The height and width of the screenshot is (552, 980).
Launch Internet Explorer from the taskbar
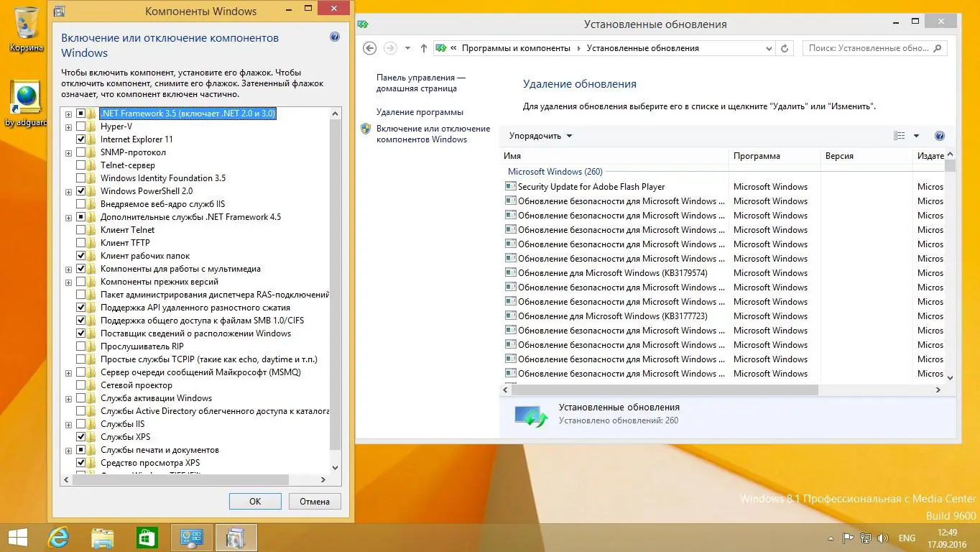[x=58, y=537]
